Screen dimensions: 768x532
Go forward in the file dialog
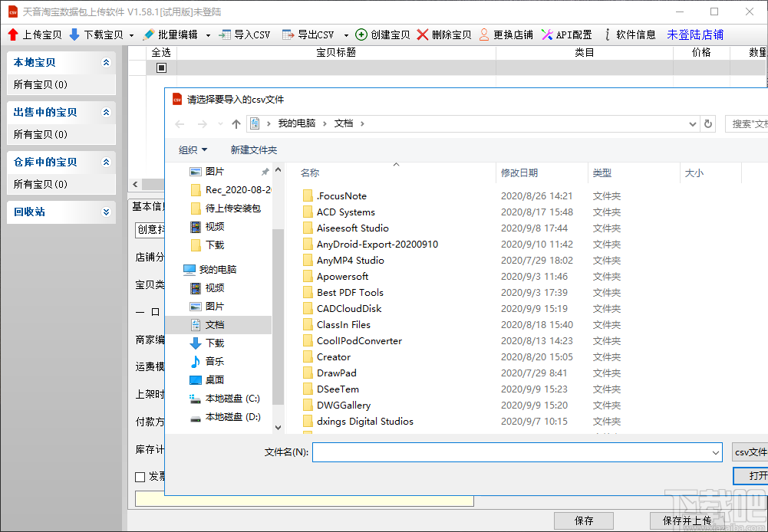pos(202,124)
